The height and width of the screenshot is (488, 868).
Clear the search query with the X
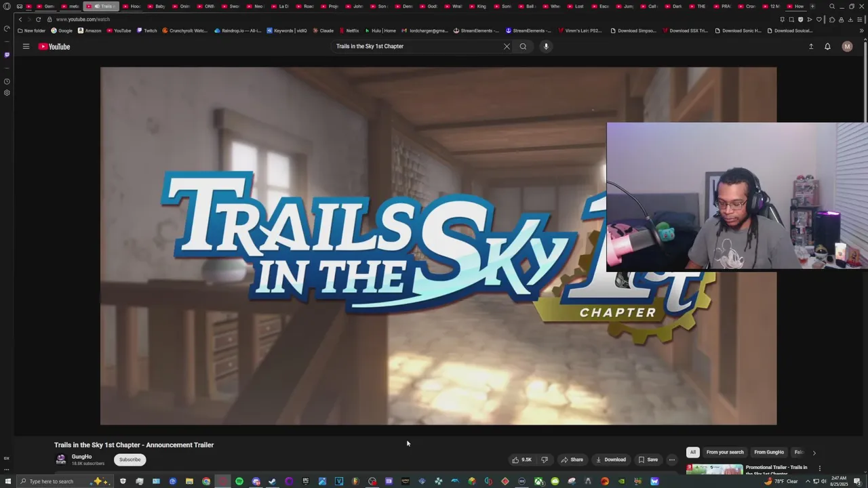click(x=507, y=46)
